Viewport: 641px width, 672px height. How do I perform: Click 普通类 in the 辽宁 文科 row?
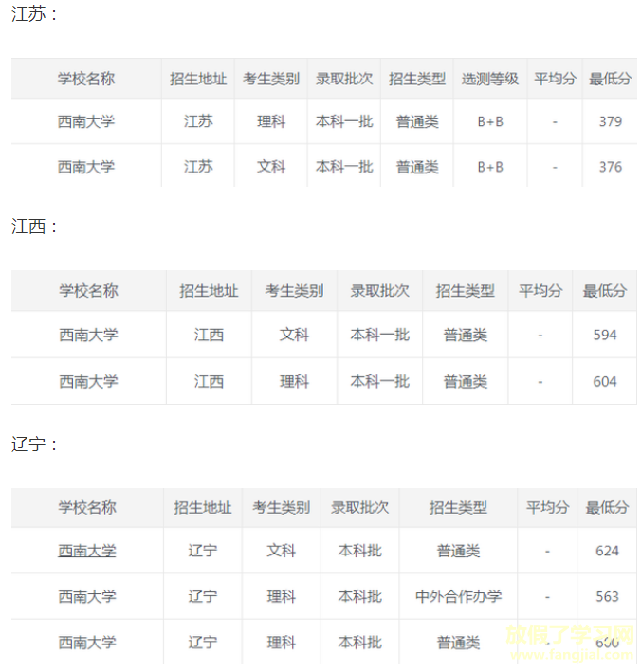click(x=458, y=551)
